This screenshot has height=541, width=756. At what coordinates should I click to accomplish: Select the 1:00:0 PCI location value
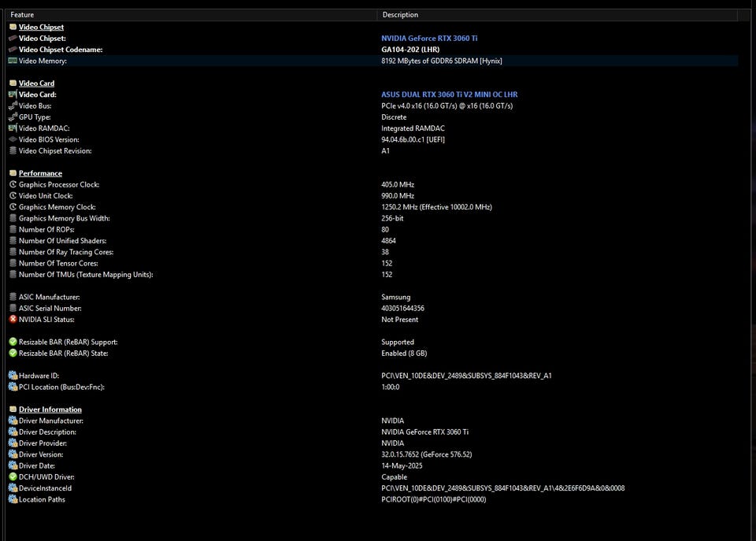[x=391, y=387]
